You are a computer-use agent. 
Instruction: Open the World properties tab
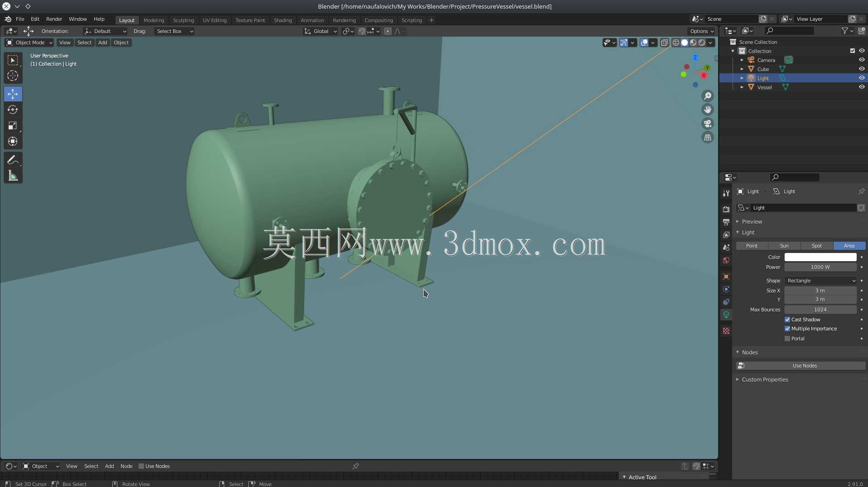[x=726, y=260]
